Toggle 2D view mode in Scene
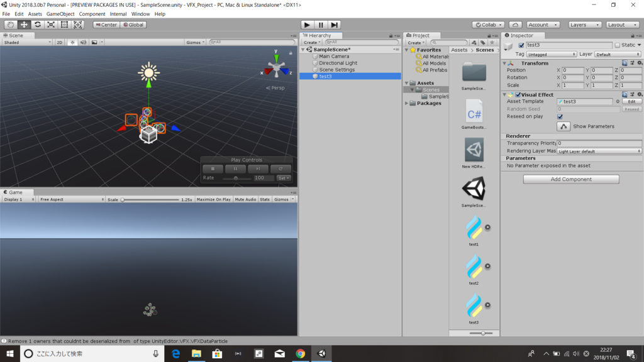 click(x=60, y=42)
